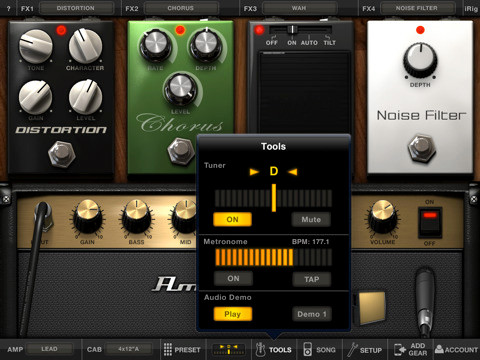Click the right amp corner screw
Screen dimensions: 480x360
pos(474,199)
